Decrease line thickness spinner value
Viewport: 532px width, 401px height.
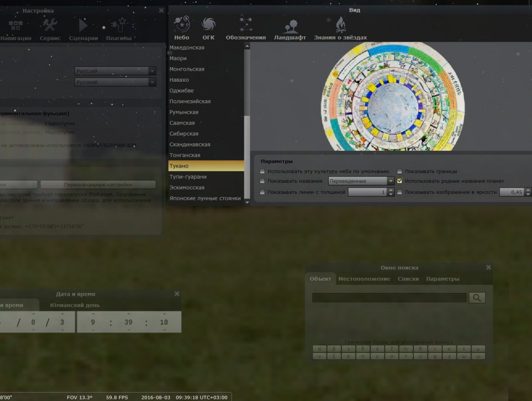pyautogui.click(x=391, y=194)
